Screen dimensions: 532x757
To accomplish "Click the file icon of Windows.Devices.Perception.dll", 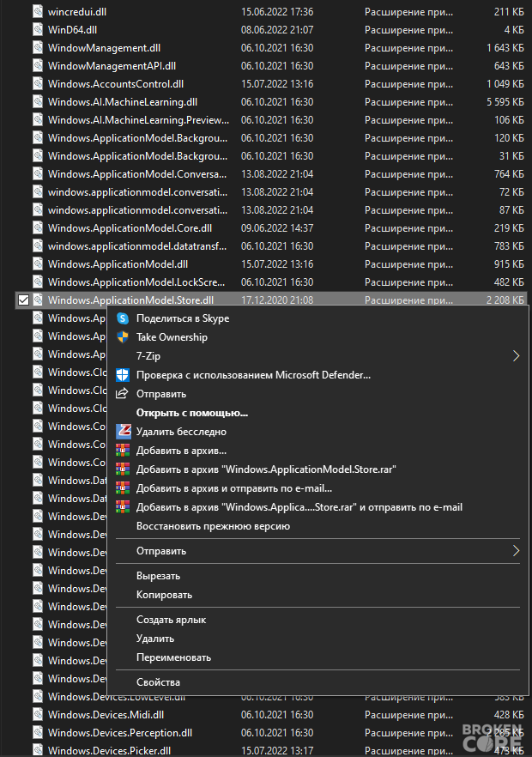I will 38,732.
